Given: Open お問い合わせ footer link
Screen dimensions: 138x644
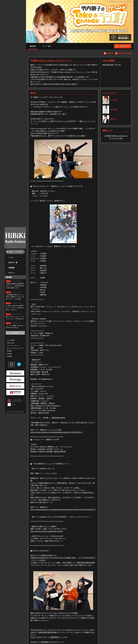Looking at the screenshot, I should [11, 343].
